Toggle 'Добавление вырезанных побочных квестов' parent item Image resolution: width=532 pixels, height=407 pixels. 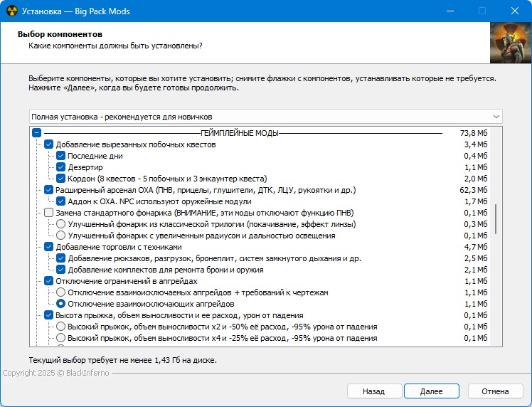tap(49, 144)
